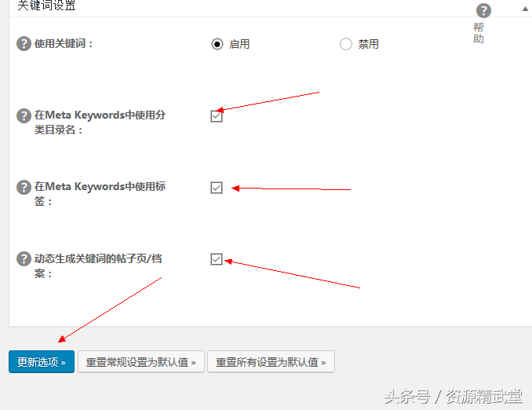Click the 帮助 text under help icon
This screenshot has width=532, height=410.
[x=479, y=33]
